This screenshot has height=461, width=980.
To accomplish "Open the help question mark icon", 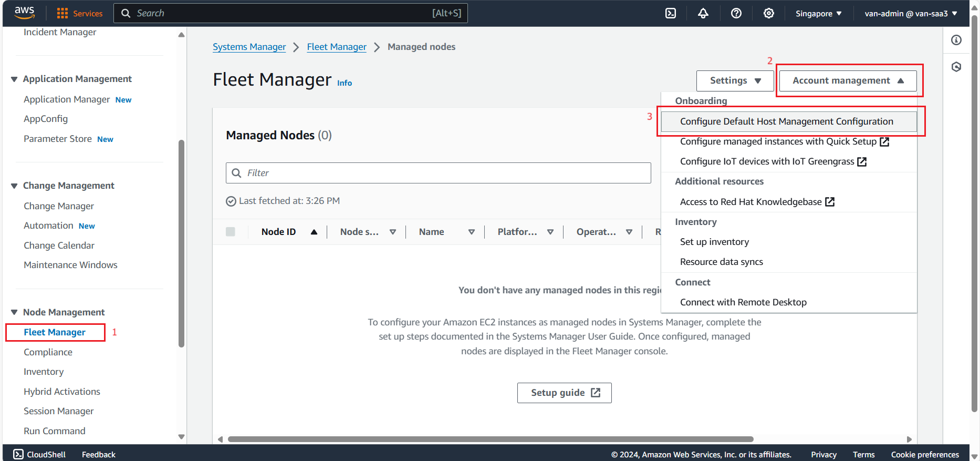I will pos(736,13).
